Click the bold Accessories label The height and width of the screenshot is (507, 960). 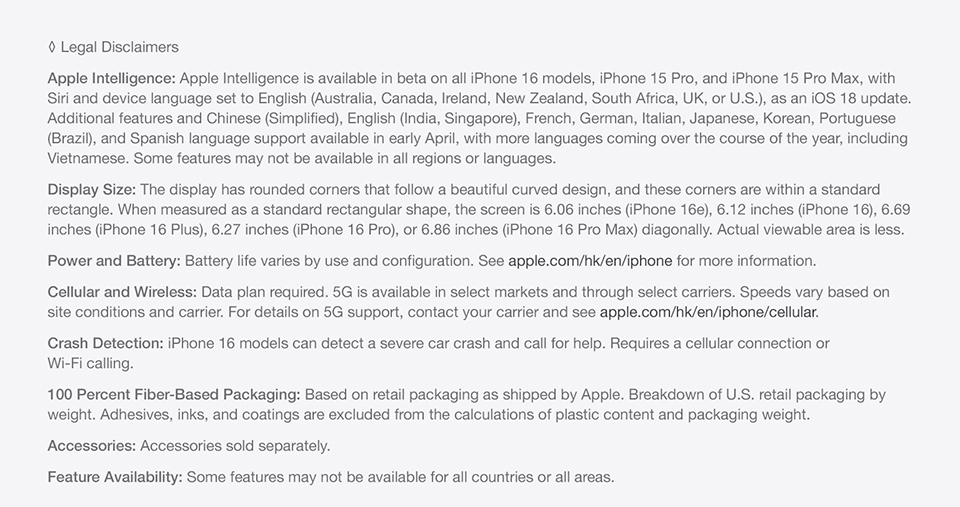click(x=92, y=446)
